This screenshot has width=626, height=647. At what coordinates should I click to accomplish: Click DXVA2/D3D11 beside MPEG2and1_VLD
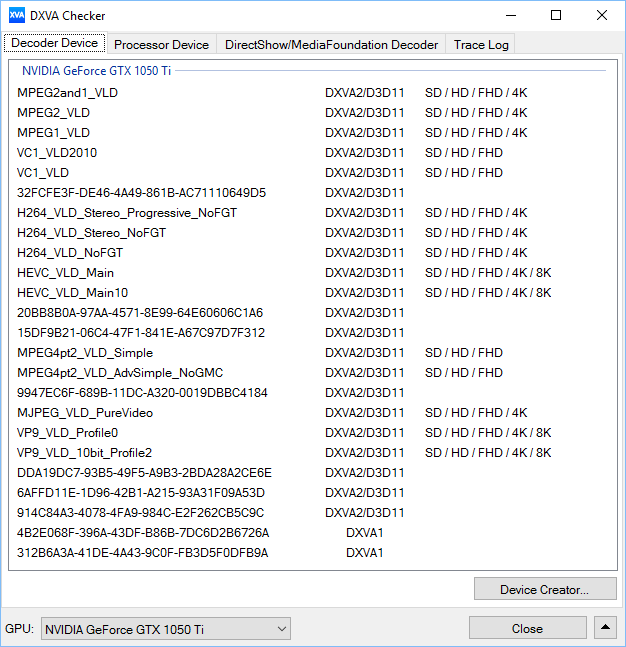tap(364, 93)
